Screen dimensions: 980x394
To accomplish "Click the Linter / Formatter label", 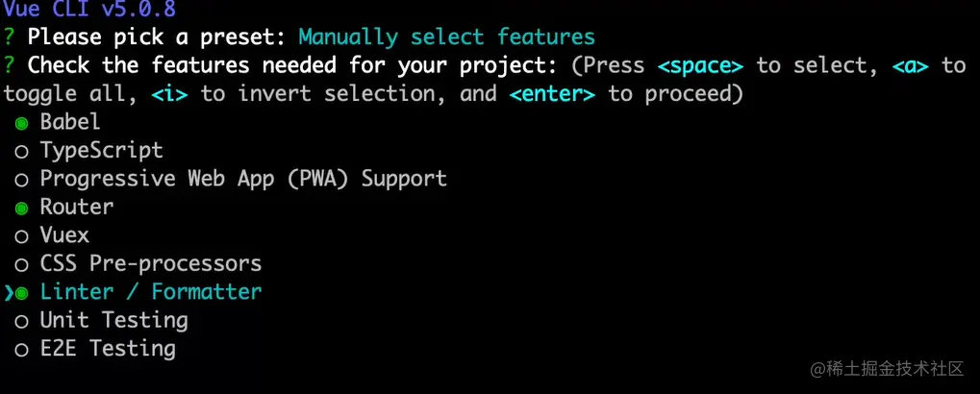I will point(151,291).
